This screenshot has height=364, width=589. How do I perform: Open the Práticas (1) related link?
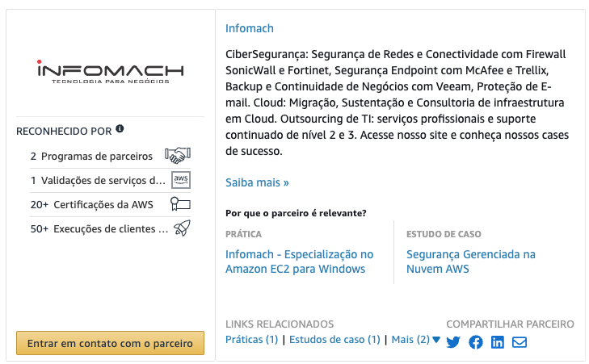(x=251, y=340)
